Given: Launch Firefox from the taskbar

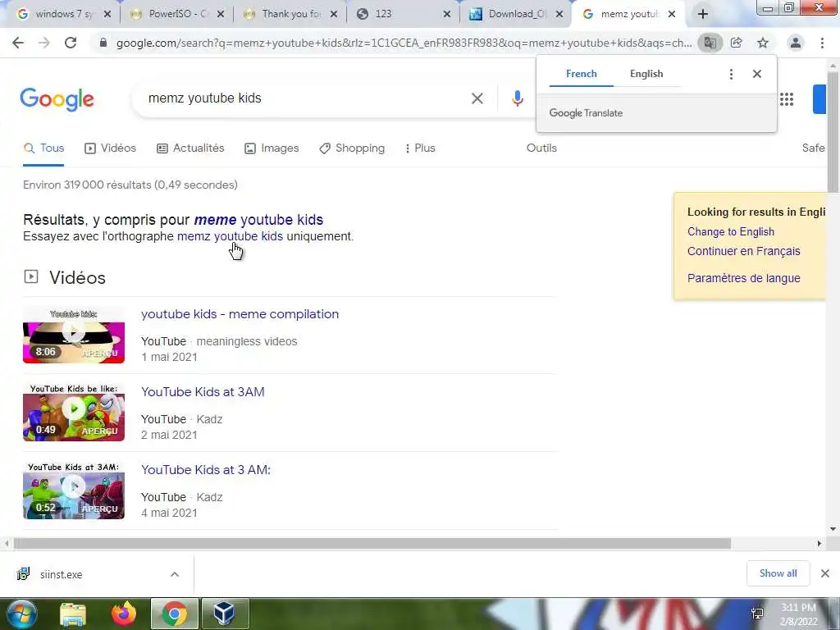Looking at the screenshot, I should tap(124, 614).
